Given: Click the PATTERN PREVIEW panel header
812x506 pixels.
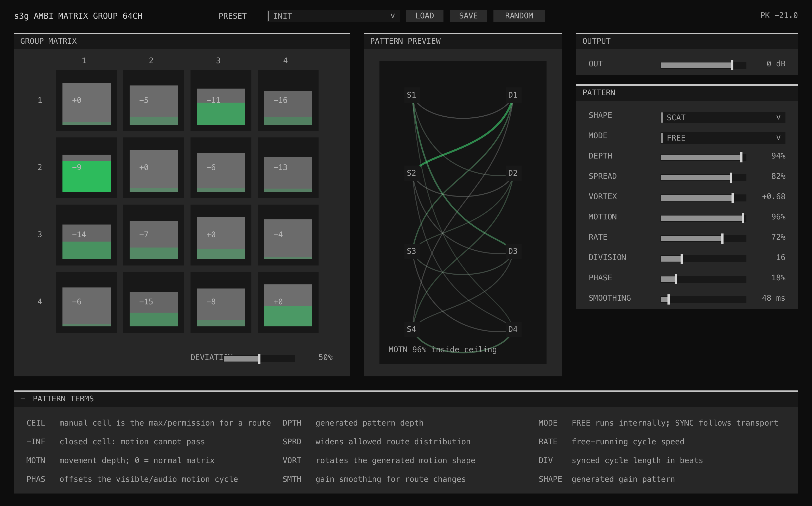Looking at the screenshot, I should [463, 41].
